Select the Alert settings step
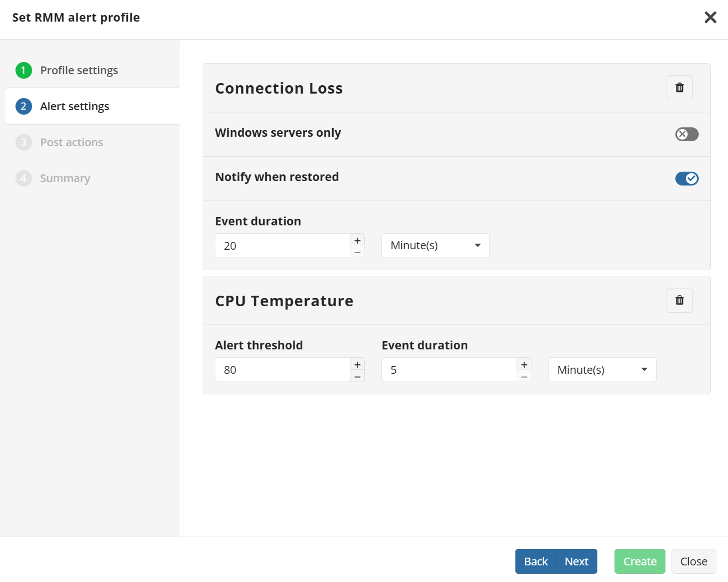 pyautogui.click(x=92, y=106)
